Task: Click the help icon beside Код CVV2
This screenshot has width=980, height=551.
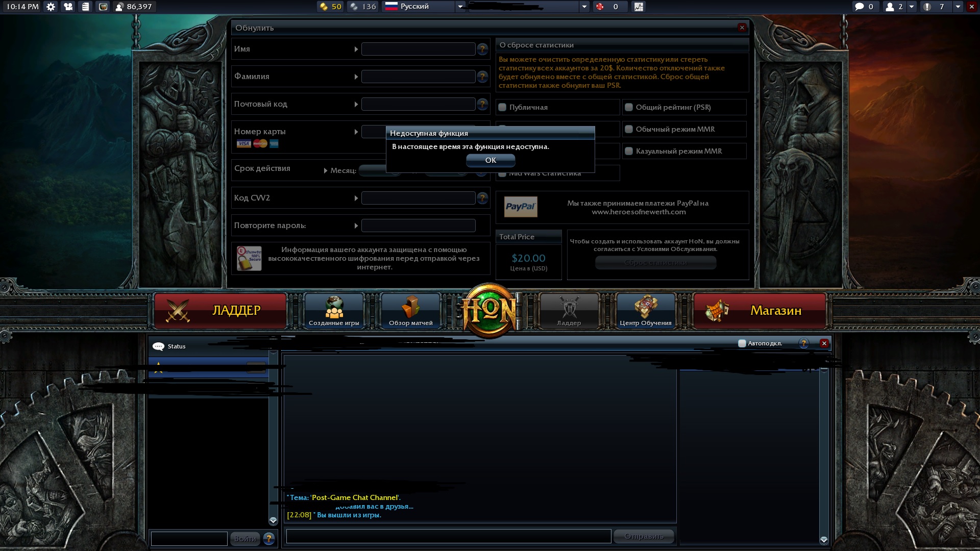Action: 482,198
